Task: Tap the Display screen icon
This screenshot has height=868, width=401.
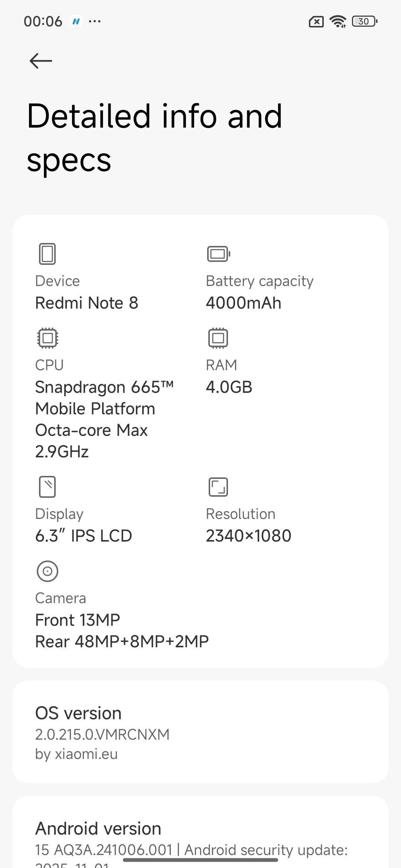Action: pos(47,487)
